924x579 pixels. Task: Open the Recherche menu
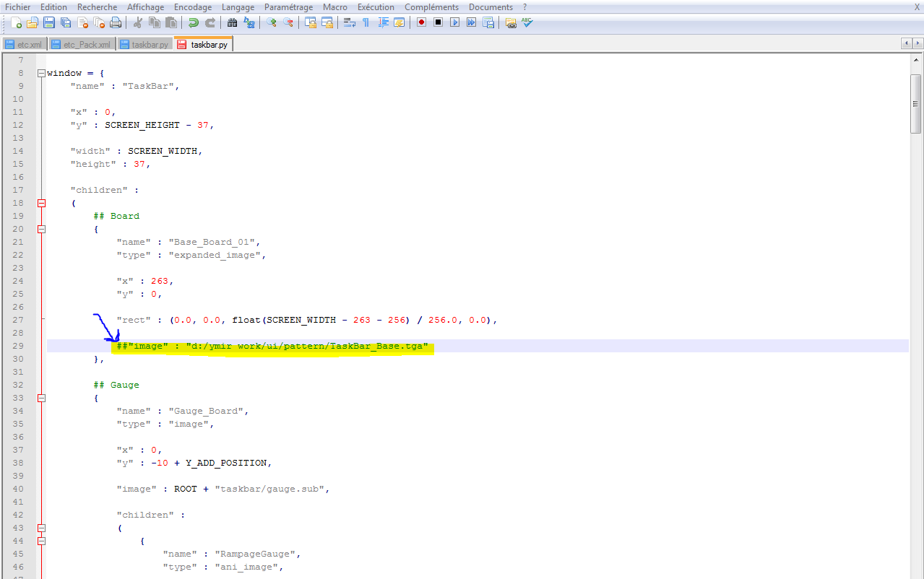97,7
